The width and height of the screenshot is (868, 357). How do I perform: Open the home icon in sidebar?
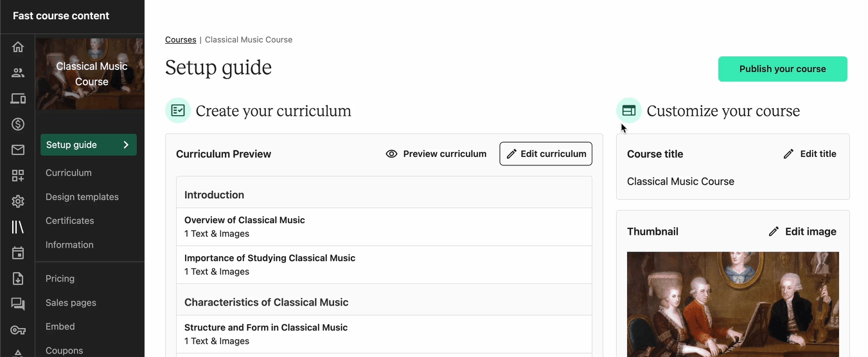[18, 47]
